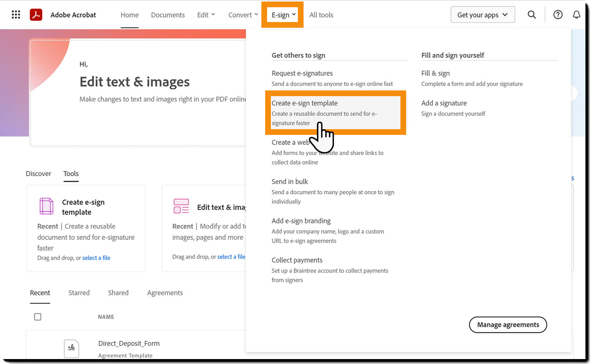Screen dimensions: 590x364
Task: Open the Documents tab
Action: point(168,15)
